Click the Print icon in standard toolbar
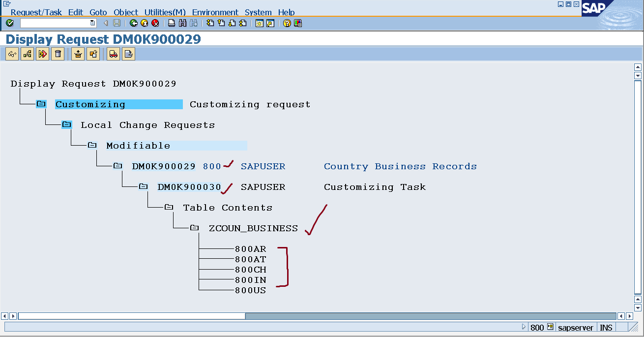The height and width of the screenshot is (337, 644). pos(171,23)
